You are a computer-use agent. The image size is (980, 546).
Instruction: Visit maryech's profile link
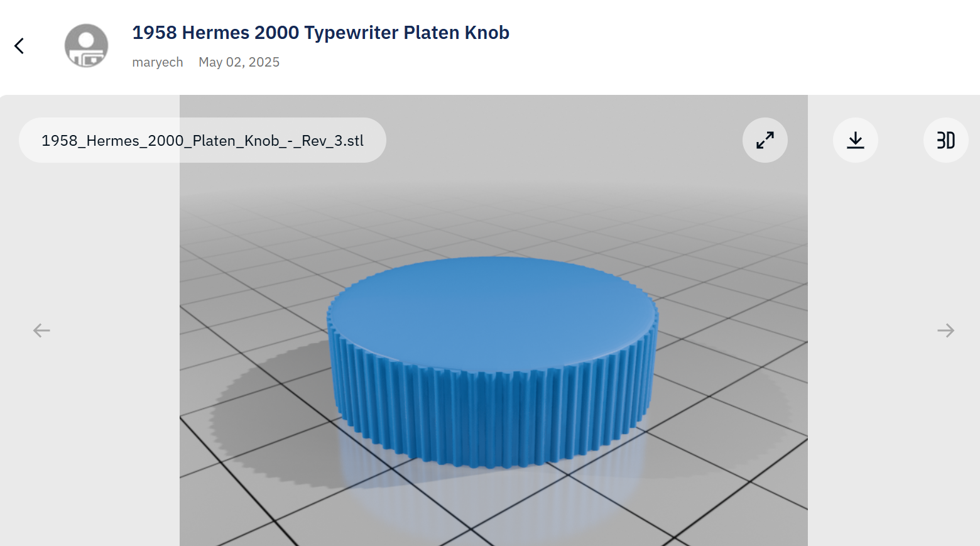[x=157, y=62]
